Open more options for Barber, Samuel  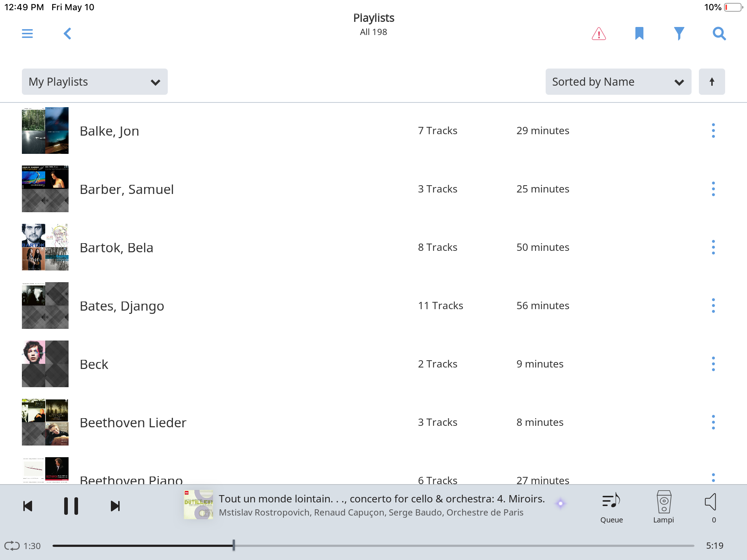pyautogui.click(x=713, y=189)
